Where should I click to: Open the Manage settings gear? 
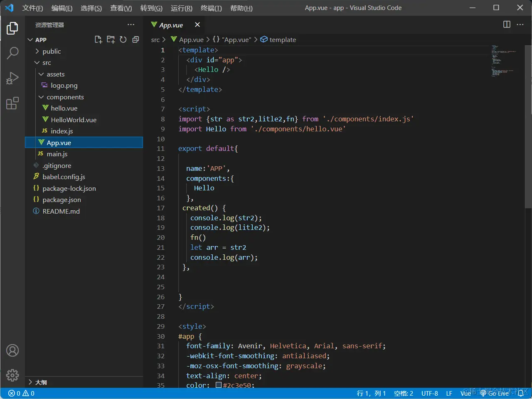coord(12,375)
